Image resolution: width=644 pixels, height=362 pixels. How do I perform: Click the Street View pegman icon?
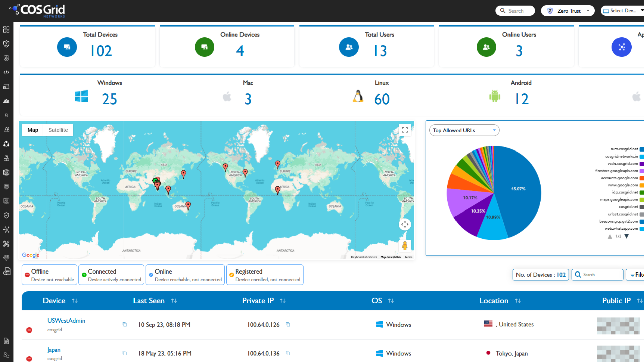pyautogui.click(x=405, y=246)
